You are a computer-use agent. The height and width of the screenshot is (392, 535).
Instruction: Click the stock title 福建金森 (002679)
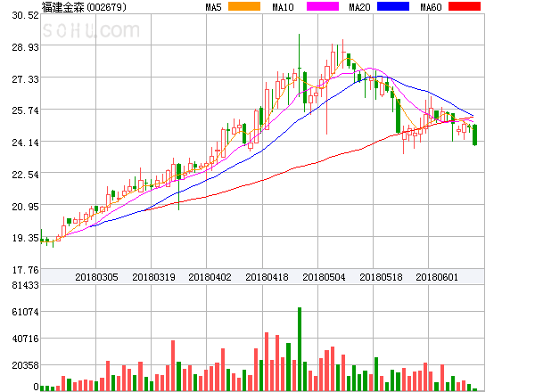pyautogui.click(x=84, y=7)
